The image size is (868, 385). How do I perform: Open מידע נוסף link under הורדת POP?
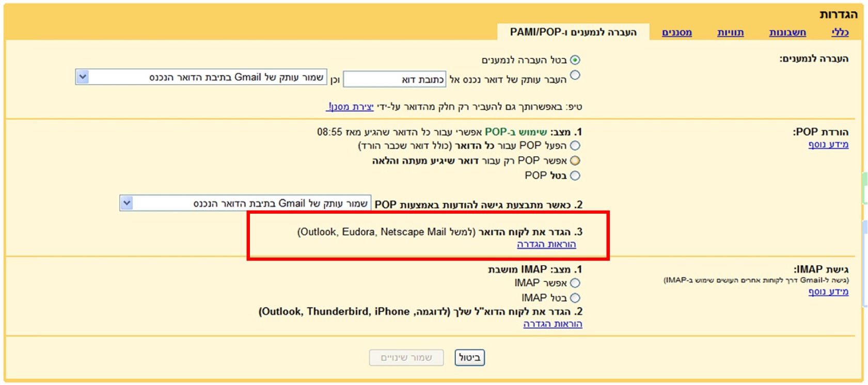[828, 145]
